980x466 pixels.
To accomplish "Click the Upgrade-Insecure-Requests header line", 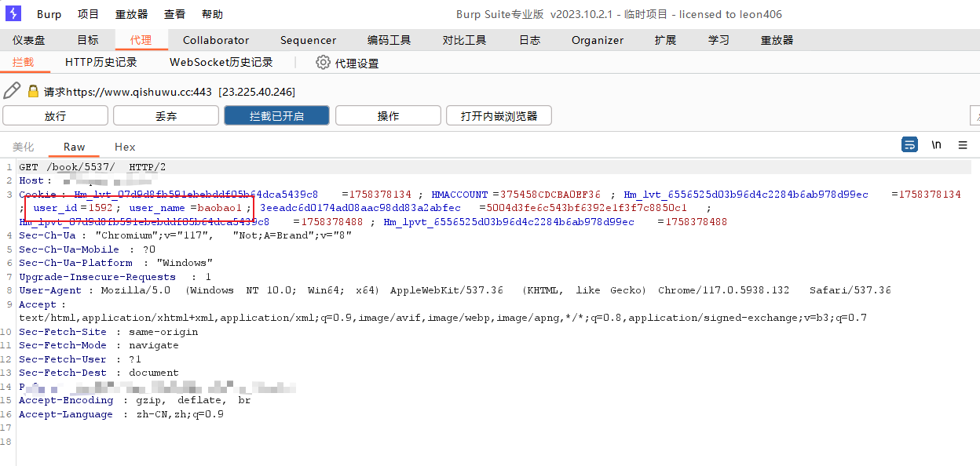I will (x=115, y=277).
